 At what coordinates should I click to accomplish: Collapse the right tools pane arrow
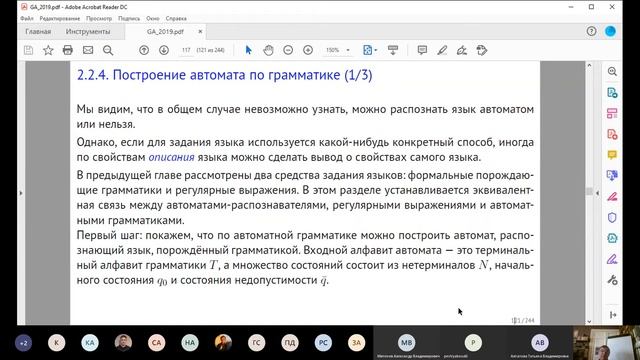click(613, 315)
